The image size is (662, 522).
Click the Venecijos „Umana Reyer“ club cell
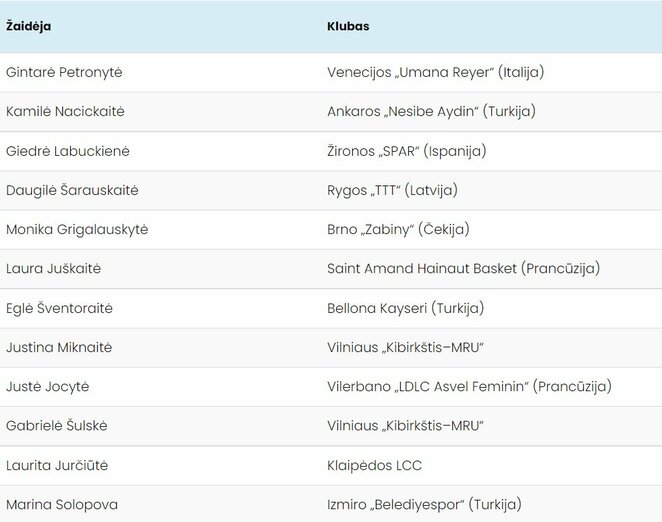click(x=435, y=73)
